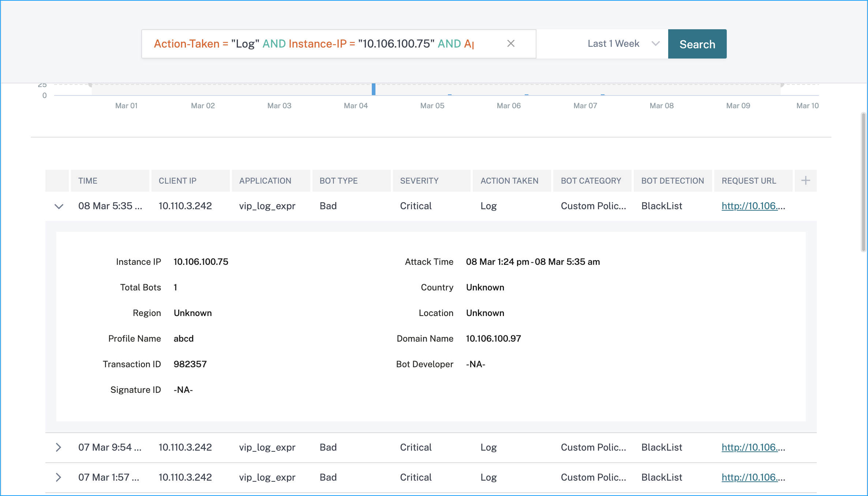The height and width of the screenshot is (496, 868).
Task: Add a column with the plus icon
Action: click(x=805, y=180)
